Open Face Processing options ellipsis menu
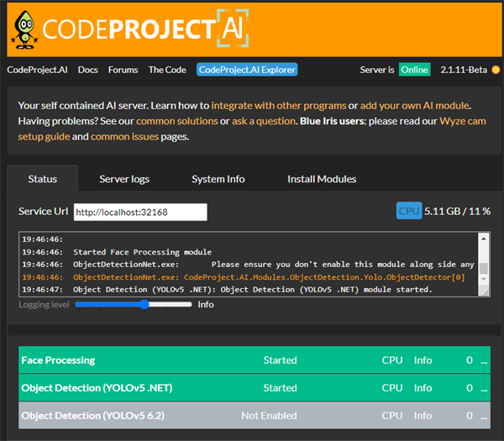This screenshot has height=441, width=504. click(484, 360)
